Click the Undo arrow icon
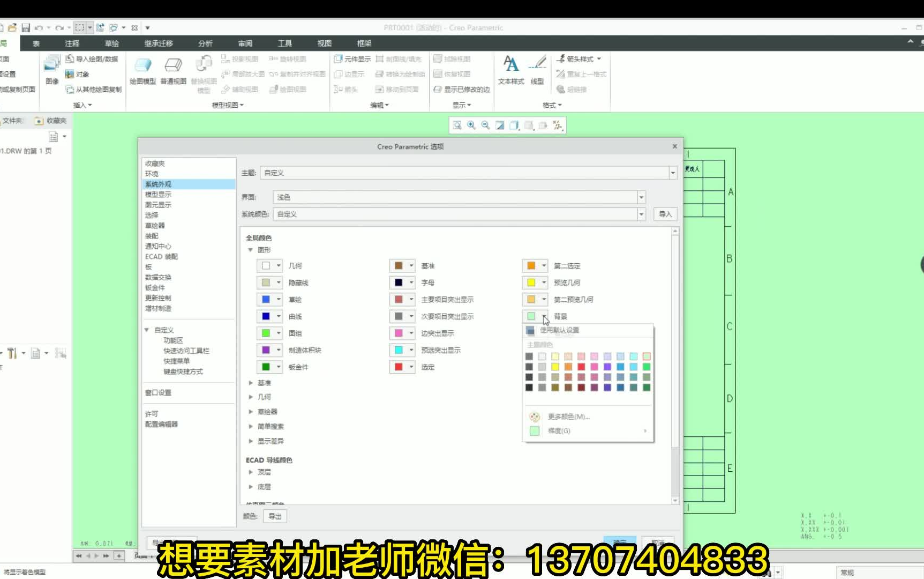The image size is (924, 579). click(39, 27)
